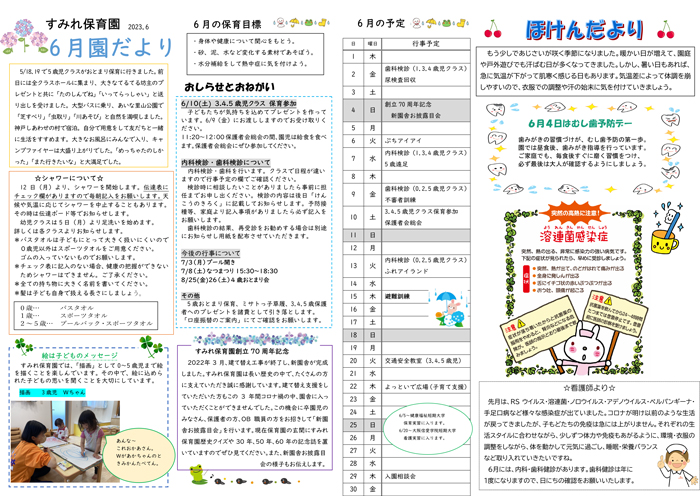Select 'ふれアイランド' schedule entry
Image resolution: width=700 pixels, height=496 pixels.
pyautogui.click(x=406, y=271)
